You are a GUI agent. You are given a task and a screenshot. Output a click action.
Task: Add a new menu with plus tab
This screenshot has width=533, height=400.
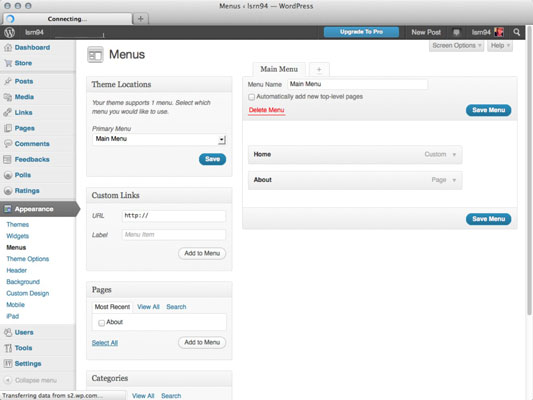(319, 70)
